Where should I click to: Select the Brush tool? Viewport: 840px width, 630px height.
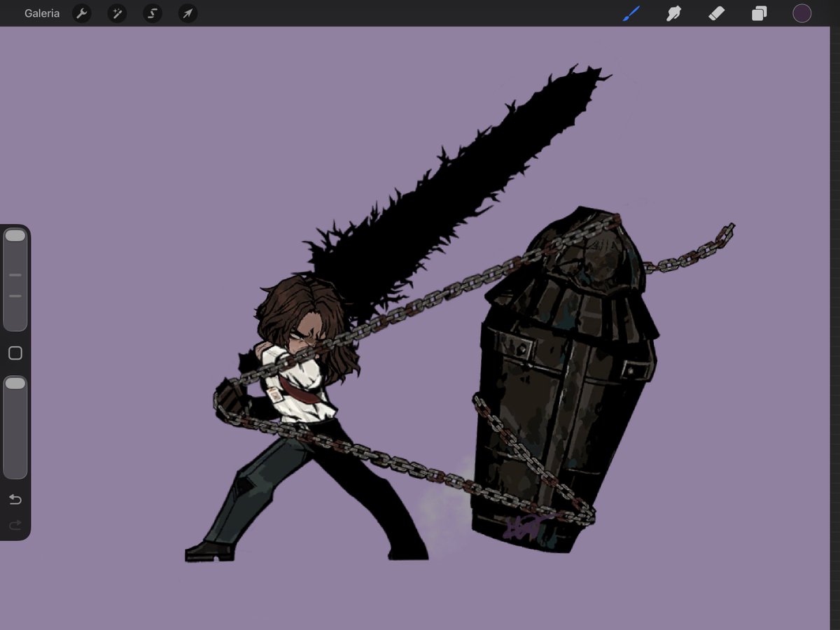click(x=631, y=13)
